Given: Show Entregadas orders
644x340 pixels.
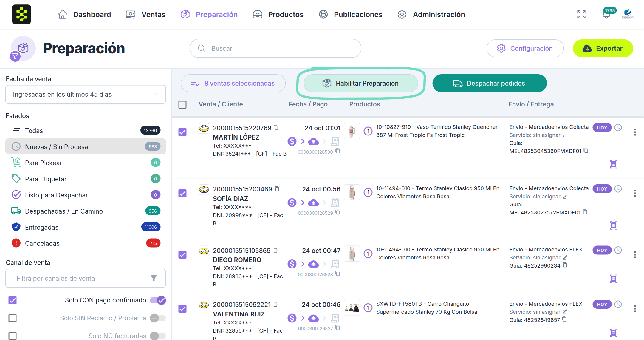Looking at the screenshot, I should click(x=86, y=227).
